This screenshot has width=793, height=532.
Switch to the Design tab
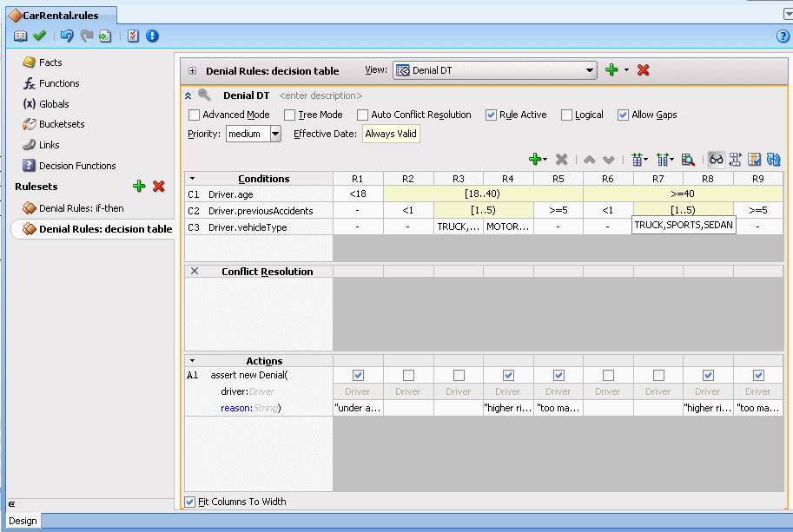(x=23, y=521)
